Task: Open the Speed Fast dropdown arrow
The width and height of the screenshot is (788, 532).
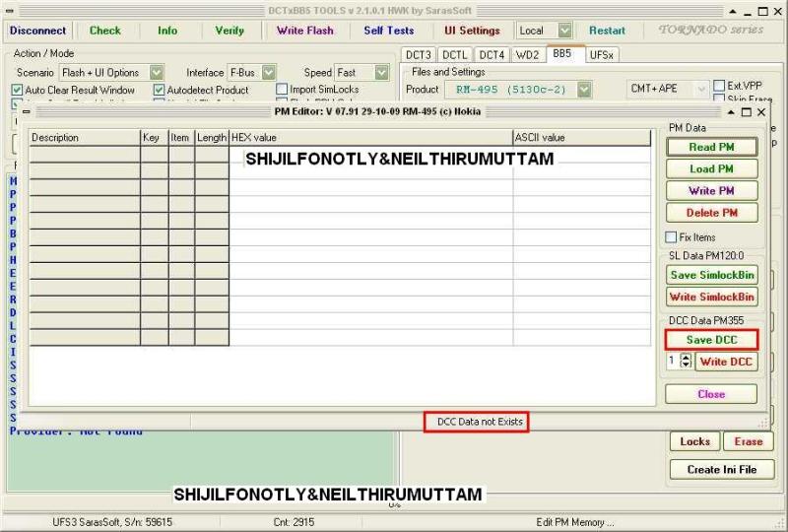Action: click(x=382, y=72)
